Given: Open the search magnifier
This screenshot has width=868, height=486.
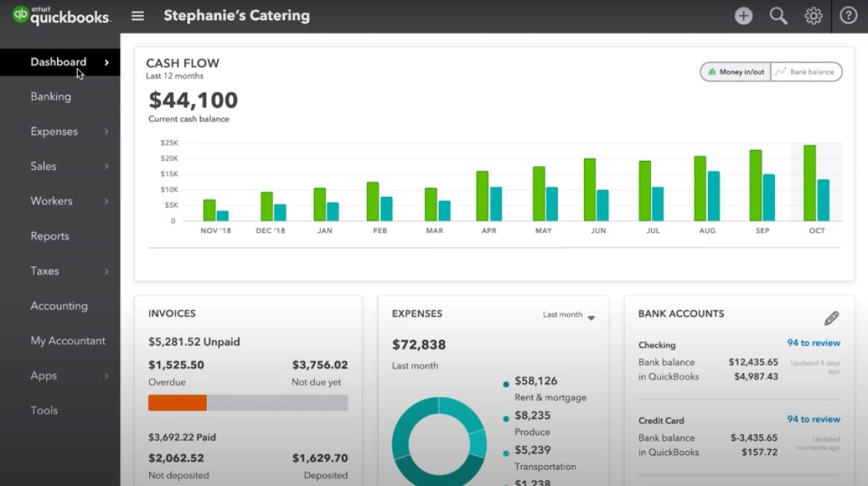Looking at the screenshot, I should tap(778, 16).
